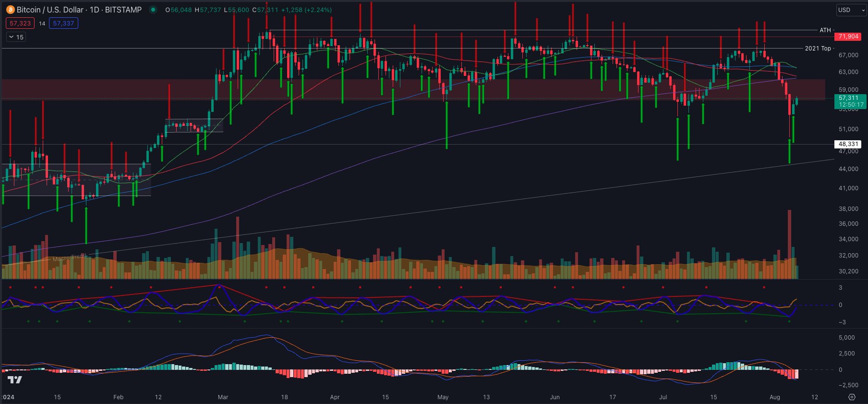Image resolution: width=868 pixels, height=404 pixels.
Task: Click the red 71,904 price label
Action: pos(847,37)
